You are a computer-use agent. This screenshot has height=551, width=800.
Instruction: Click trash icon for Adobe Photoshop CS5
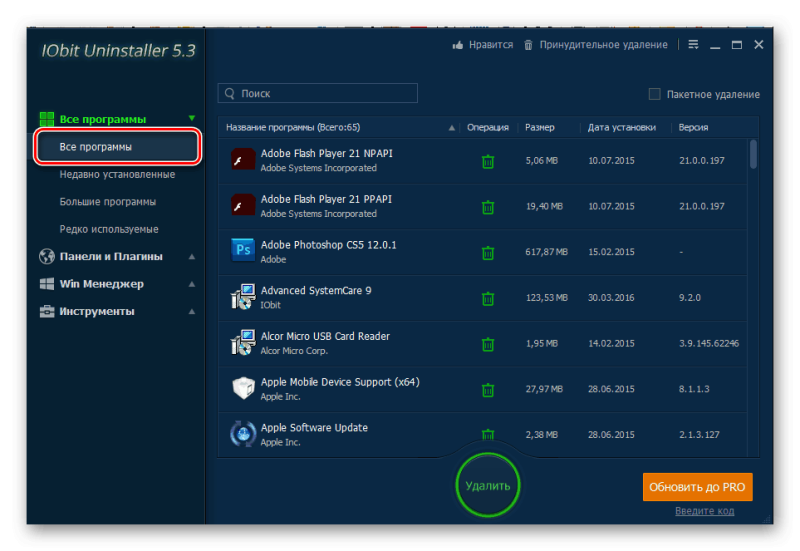tap(488, 253)
